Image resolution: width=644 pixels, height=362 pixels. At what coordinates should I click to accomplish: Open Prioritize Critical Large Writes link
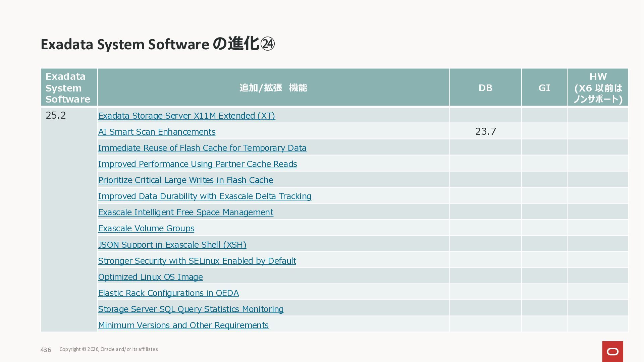[x=185, y=180]
